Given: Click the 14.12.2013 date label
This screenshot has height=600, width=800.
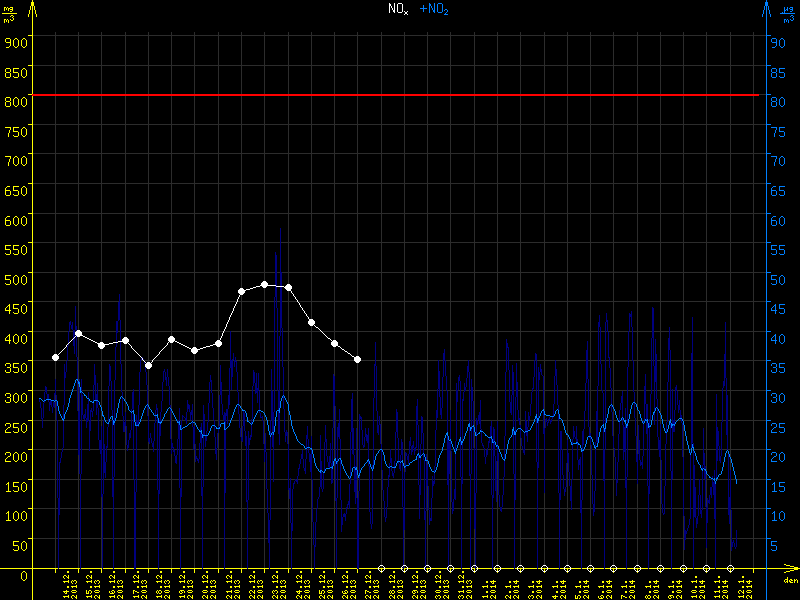Looking at the screenshot, I should 69,588.
